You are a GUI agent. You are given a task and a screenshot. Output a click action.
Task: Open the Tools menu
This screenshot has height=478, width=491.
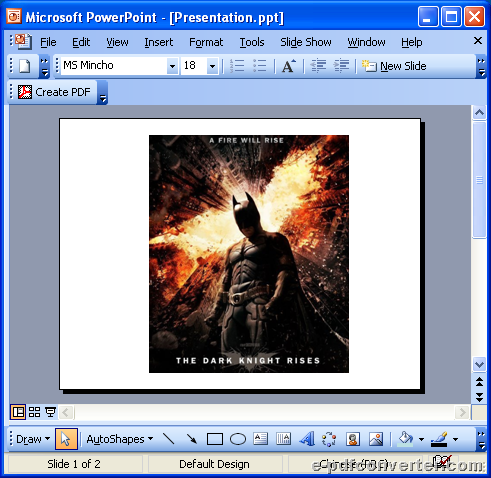click(x=252, y=42)
